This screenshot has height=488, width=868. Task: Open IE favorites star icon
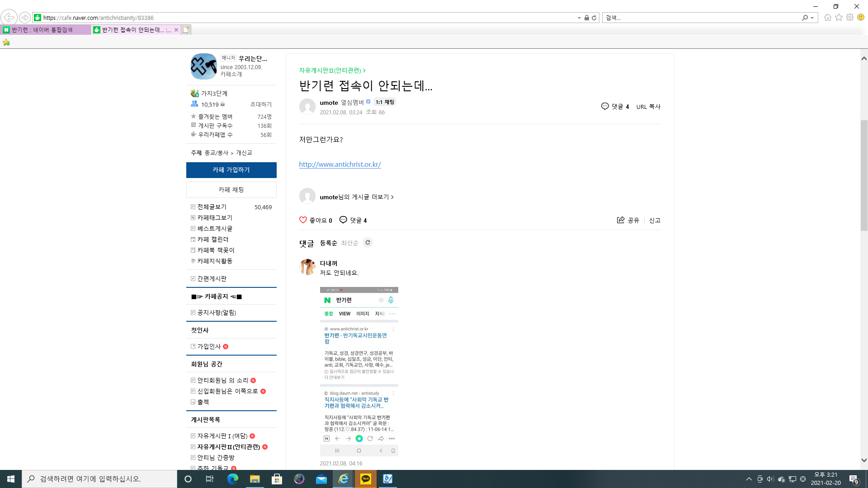coord(839,18)
